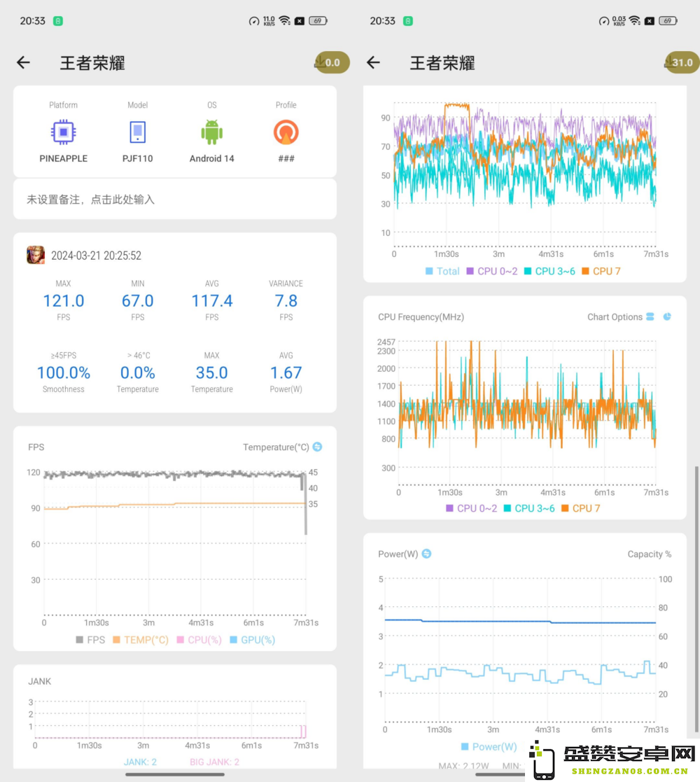Open Chart Options for CPU Frequency
Image resolution: width=700 pixels, height=782 pixels.
pos(615,316)
